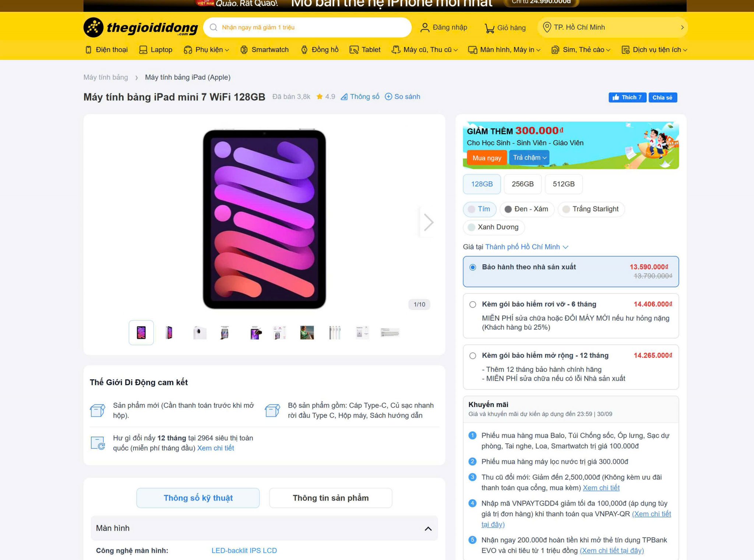The width and height of the screenshot is (754, 560).
Task: Pick the Xanh Dương color option
Action: [x=493, y=227]
